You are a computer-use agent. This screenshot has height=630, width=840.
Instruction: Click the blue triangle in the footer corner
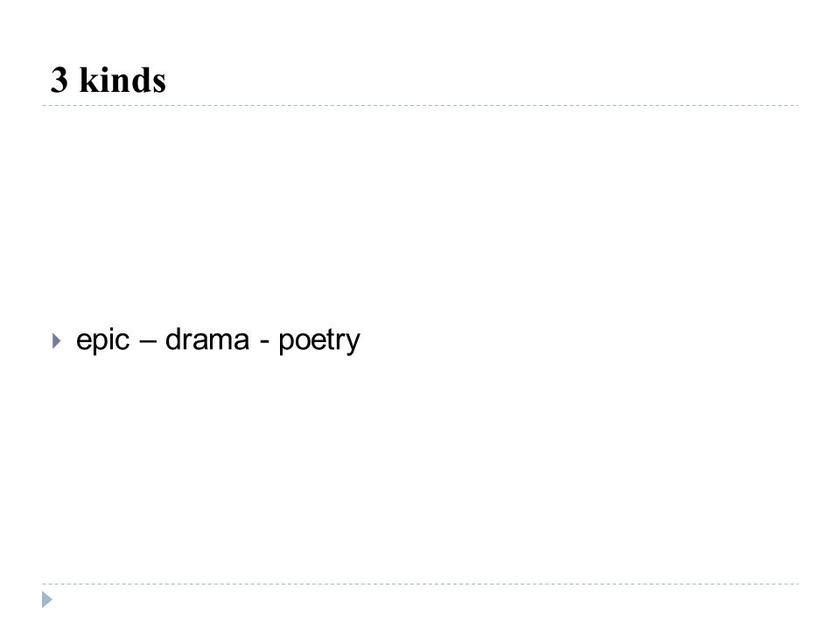point(47,599)
